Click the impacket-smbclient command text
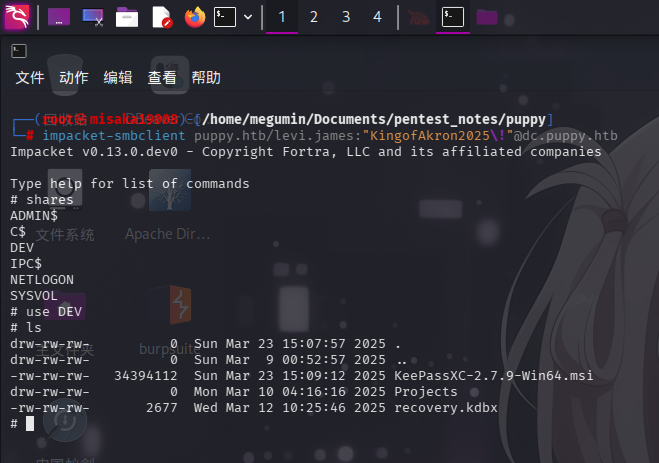 tap(114, 136)
